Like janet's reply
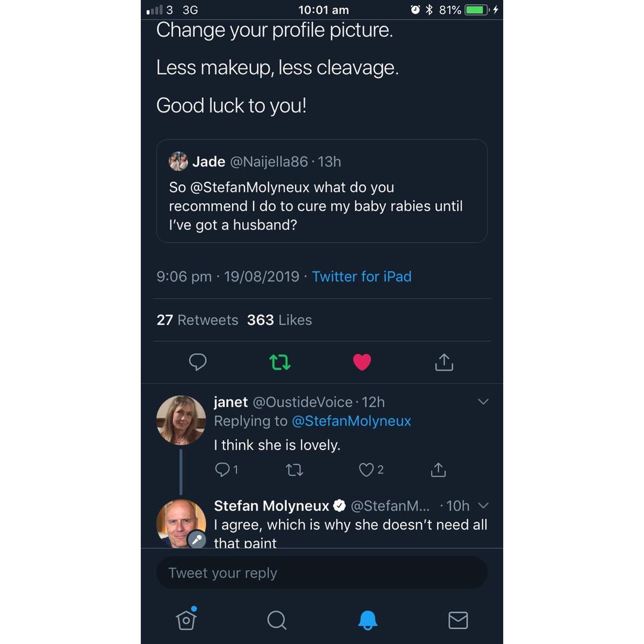 point(366,470)
